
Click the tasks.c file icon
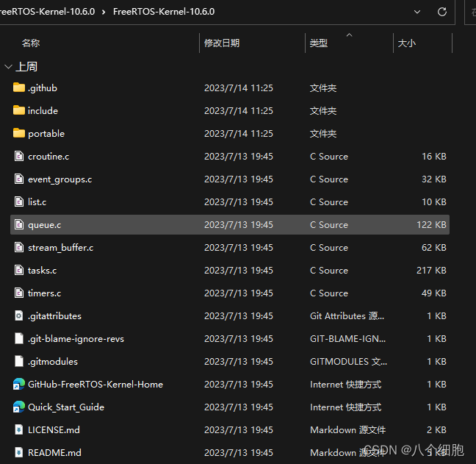tap(19, 270)
